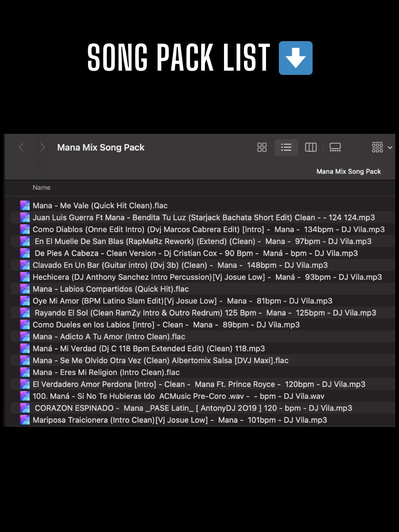Select Mariposa Traicionera file
This screenshot has width=399, height=532.
(180, 420)
